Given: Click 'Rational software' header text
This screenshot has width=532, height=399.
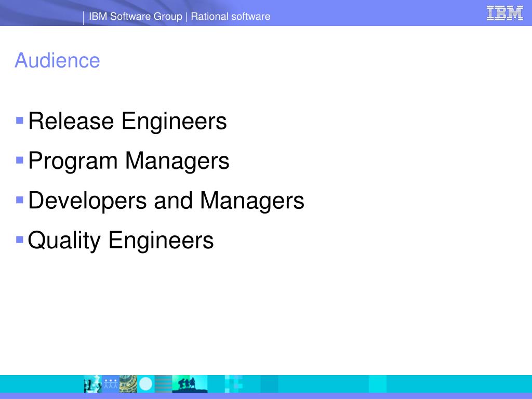Looking at the screenshot, I should [x=230, y=16].
